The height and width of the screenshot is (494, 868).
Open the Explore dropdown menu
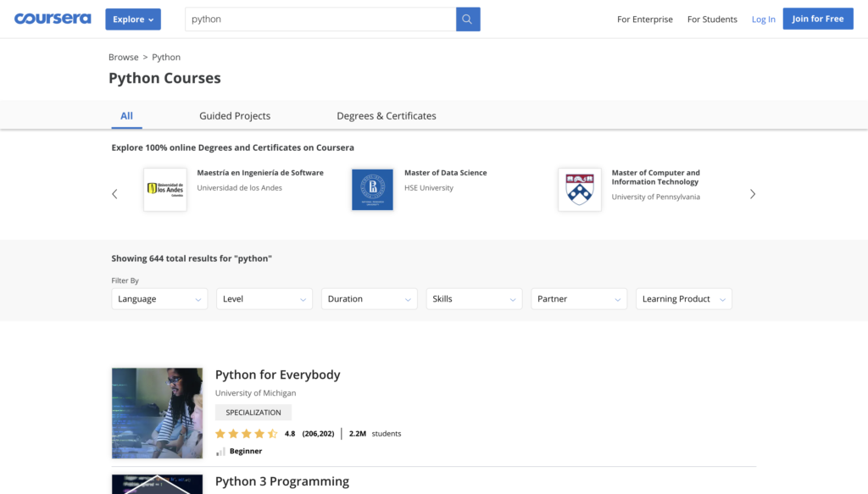click(133, 19)
